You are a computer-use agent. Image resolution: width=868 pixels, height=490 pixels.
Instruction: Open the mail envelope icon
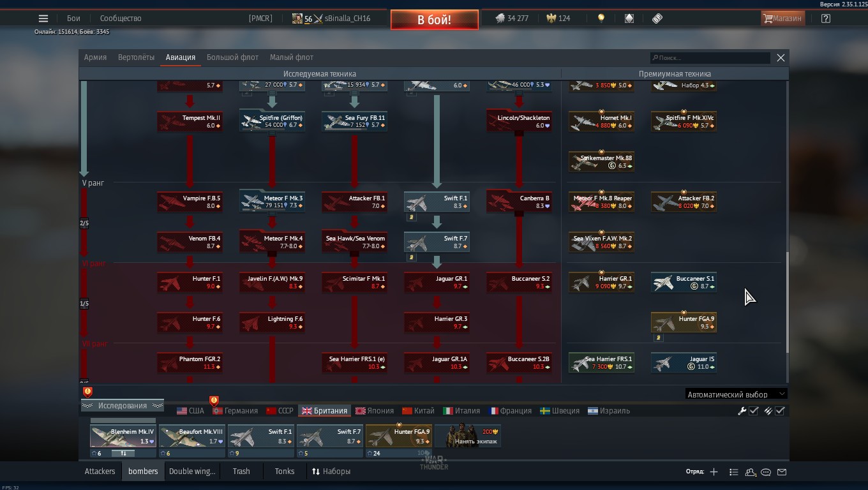coord(782,471)
